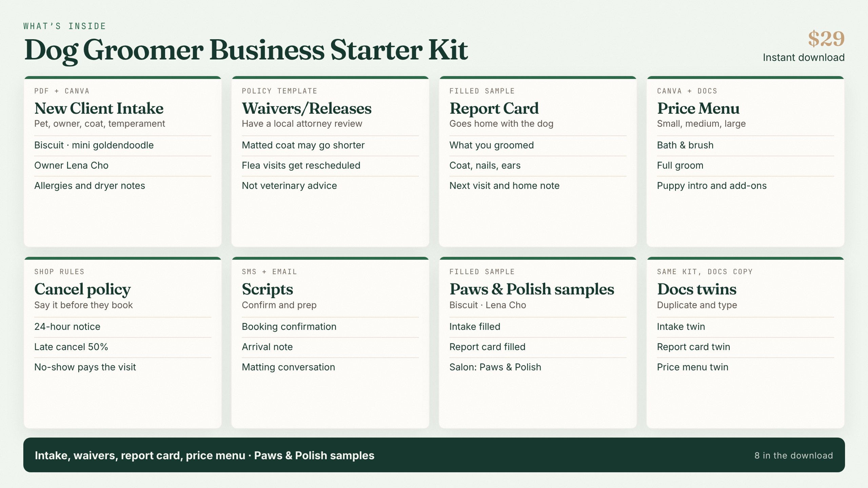Click 'Say it before they book' subtitle
Screen dimensions: 868x488
pos(83,305)
